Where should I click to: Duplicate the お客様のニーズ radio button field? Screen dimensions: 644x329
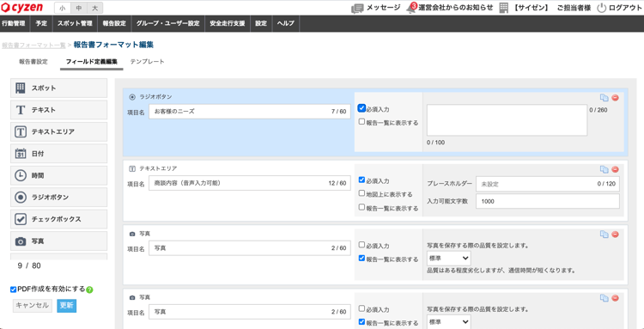604,98
